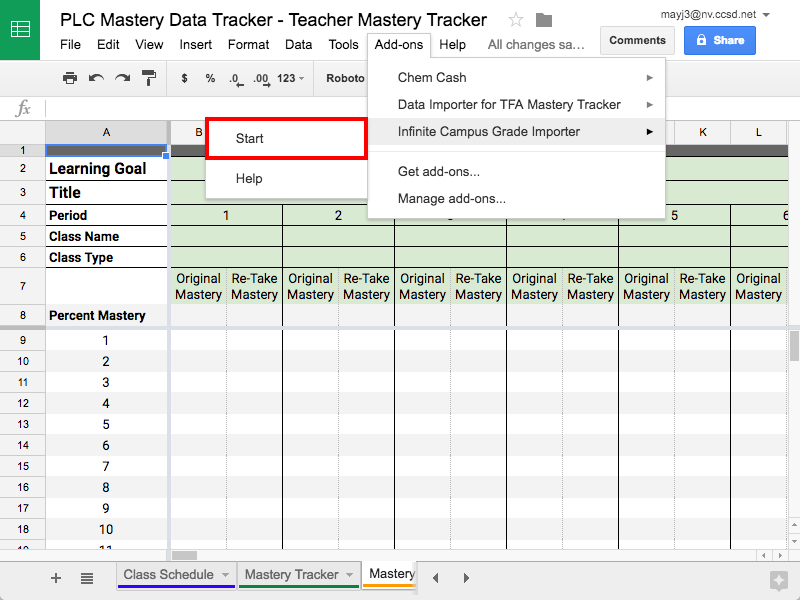Viewport: 800px width, 600px height.
Task: Open Class Schedule tab dropdown arrow
Action: [x=226, y=575]
